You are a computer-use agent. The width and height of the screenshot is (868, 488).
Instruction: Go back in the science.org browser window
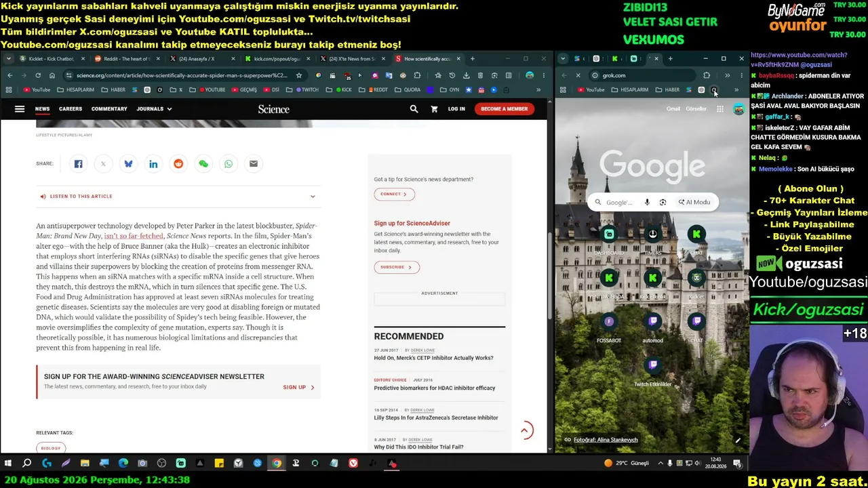pyautogui.click(x=9, y=75)
